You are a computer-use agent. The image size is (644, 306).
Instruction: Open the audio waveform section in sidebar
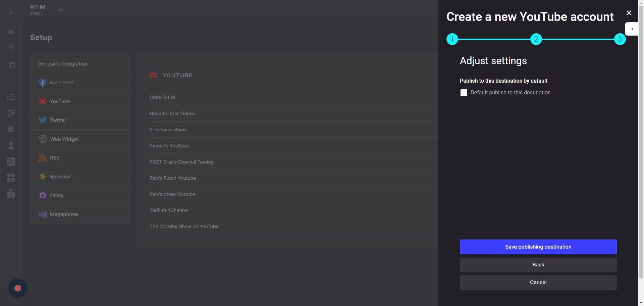click(x=11, y=32)
